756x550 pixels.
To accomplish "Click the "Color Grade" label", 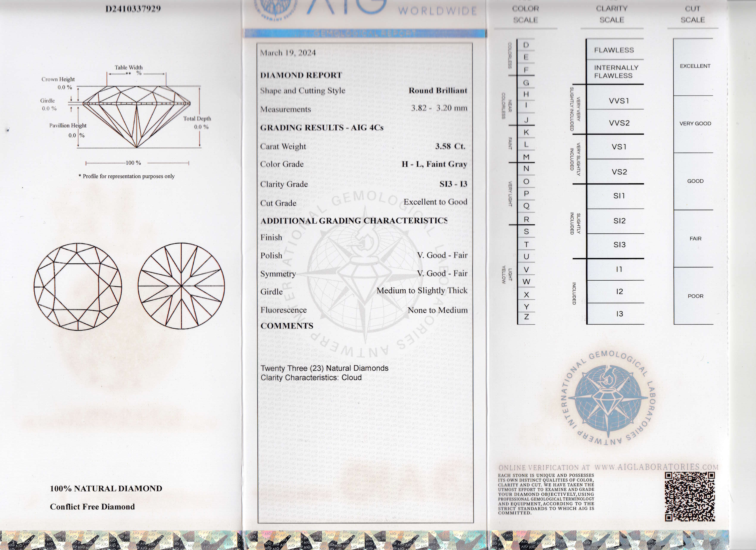I will (282, 164).
